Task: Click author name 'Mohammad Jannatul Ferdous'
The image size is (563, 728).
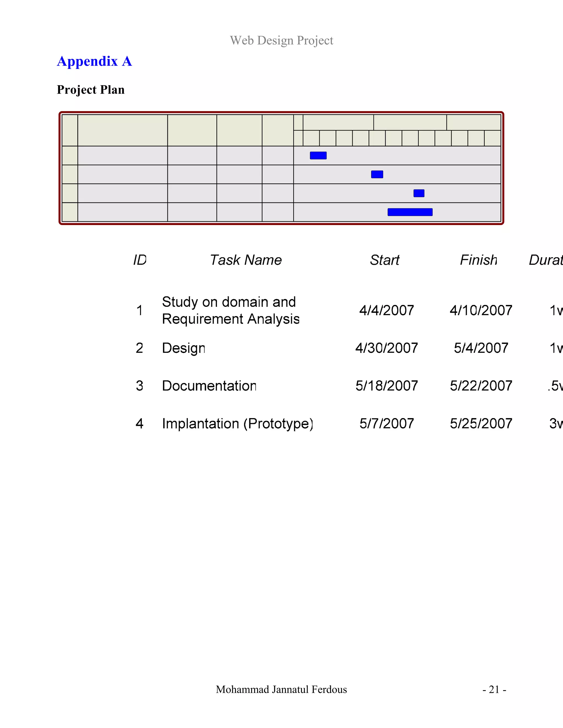Action: click(281, 689)
